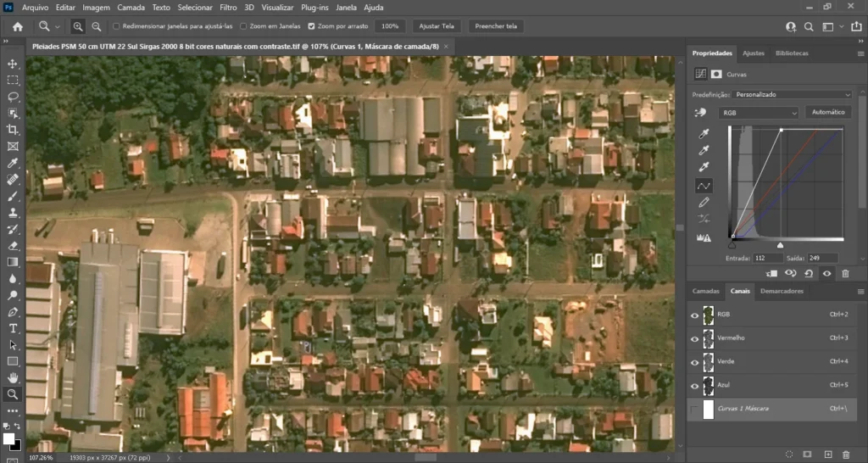Select the Lasso tool
Screen dimensions: 868x463
pos(13,97)
